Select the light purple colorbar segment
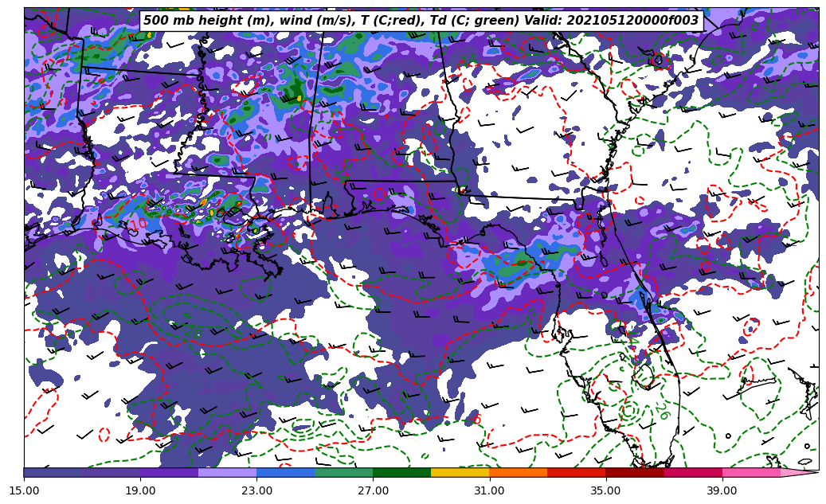Image resolution: width=826 pixels, height=504 pixels. pos(227,472)
